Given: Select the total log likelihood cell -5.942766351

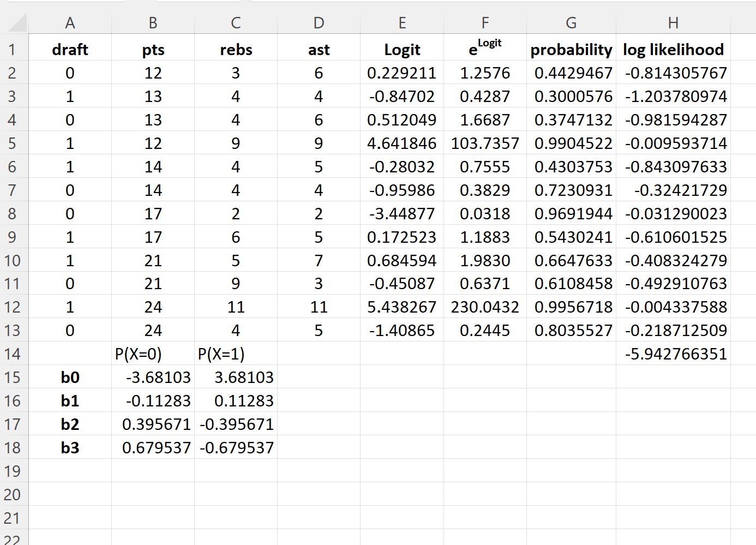Looking at the screenshot, I should [674, 354].
